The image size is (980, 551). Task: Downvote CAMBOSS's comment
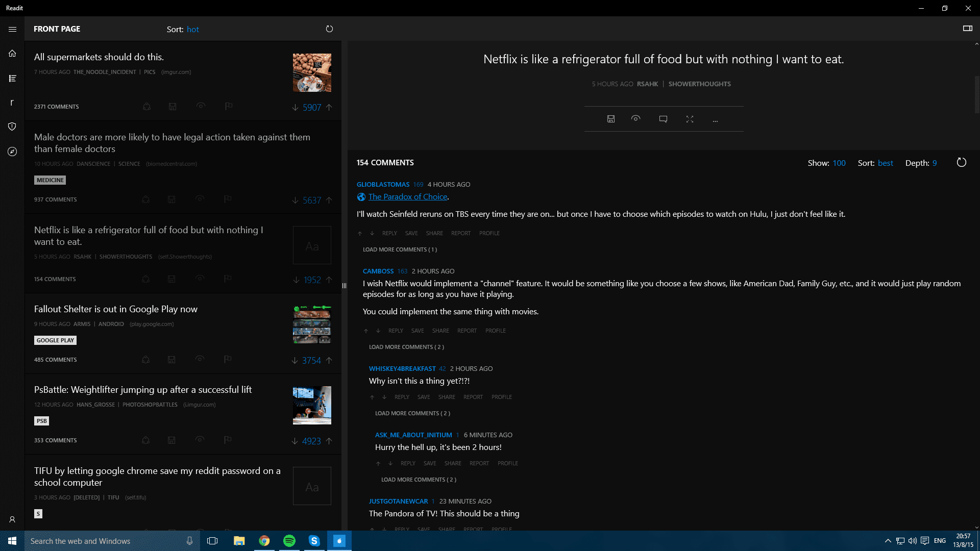[x=378, y=331]
